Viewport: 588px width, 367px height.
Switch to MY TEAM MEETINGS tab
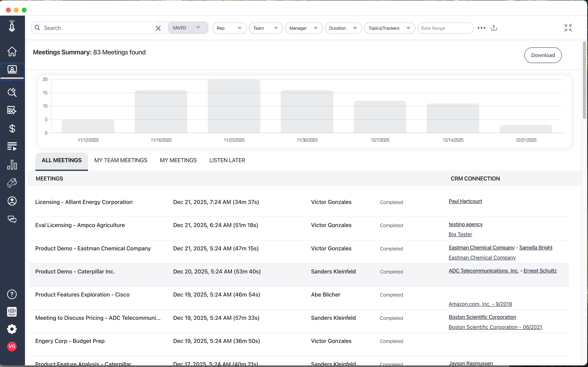coord(121,160)
